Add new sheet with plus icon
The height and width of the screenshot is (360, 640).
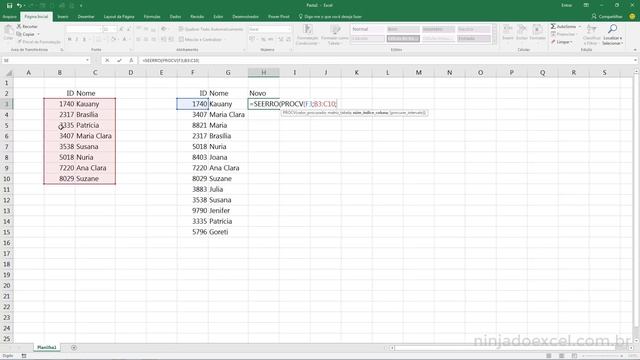pyautogui.click(x=74, y=347)
